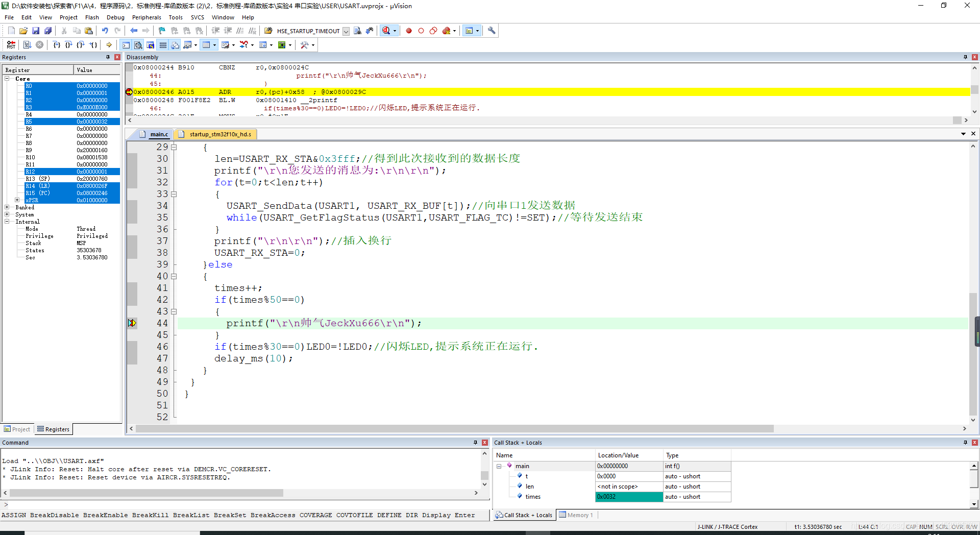Switch to the Project tab
The image size is (980, 535).
coord(17,429)
